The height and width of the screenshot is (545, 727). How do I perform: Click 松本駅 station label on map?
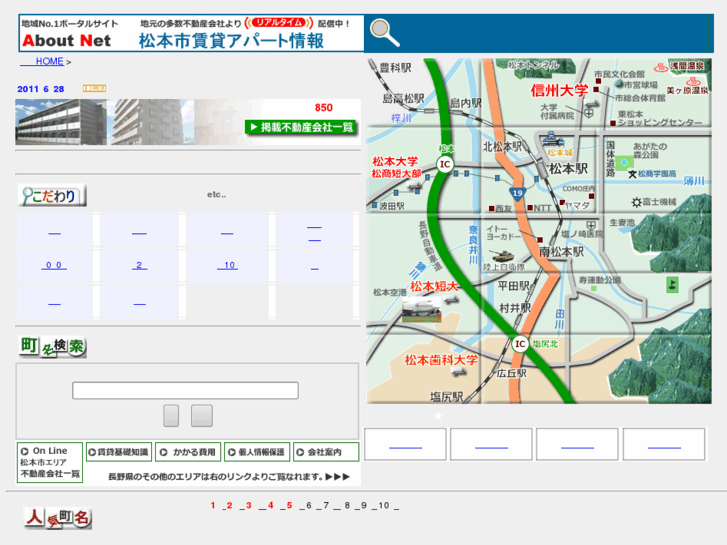coord(568,169)
